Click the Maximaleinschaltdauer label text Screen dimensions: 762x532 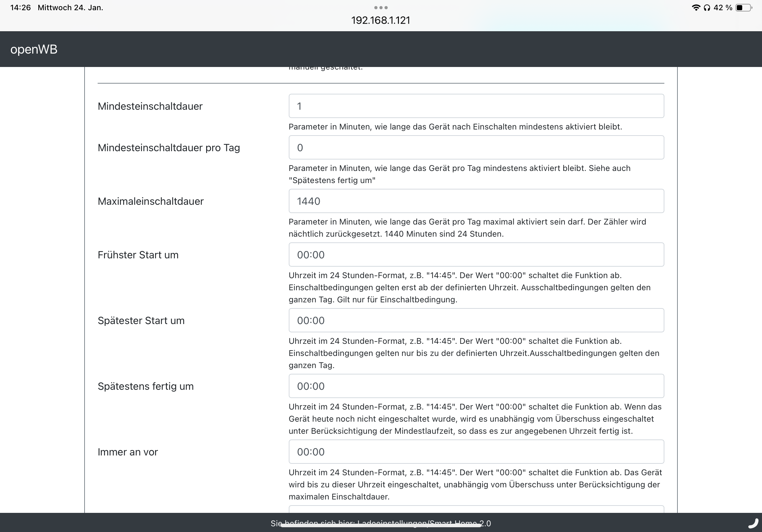pyautogui.click(x=151, y=201)
